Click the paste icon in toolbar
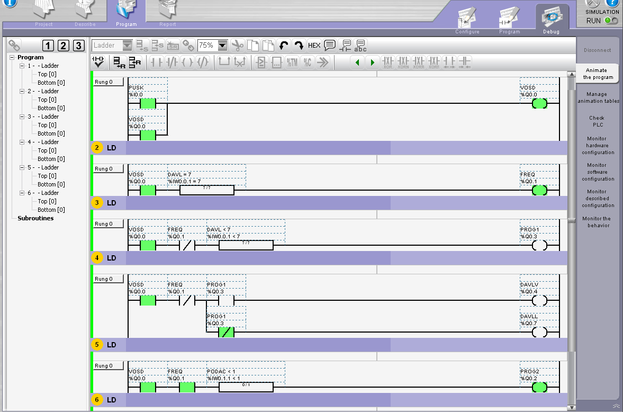This screenshot has width=623, height=412. pos(268,46)
